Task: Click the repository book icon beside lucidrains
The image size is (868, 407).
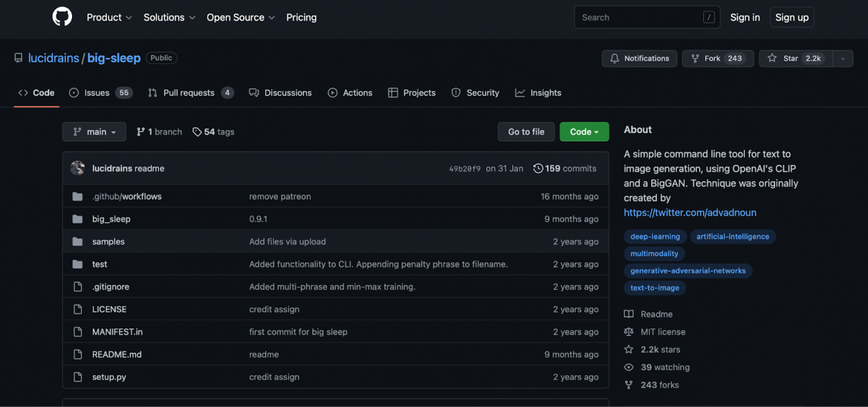Action: click(x=18, y=58)
